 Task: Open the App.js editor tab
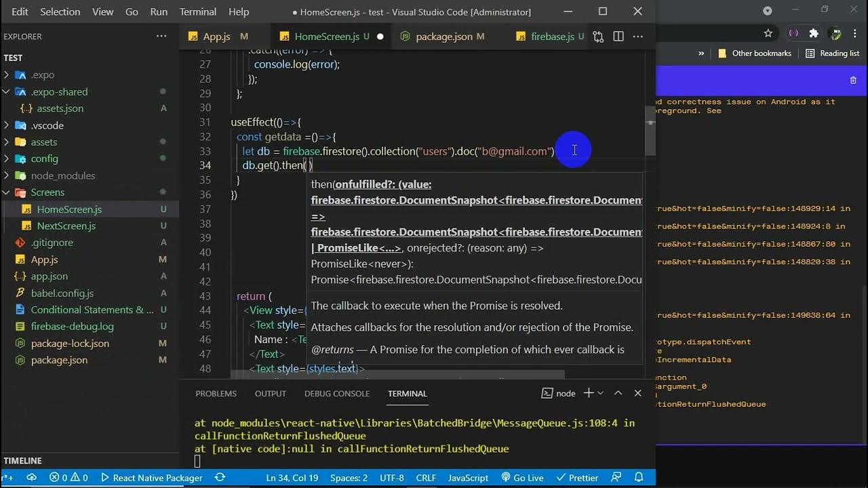(x=217, y=37)
